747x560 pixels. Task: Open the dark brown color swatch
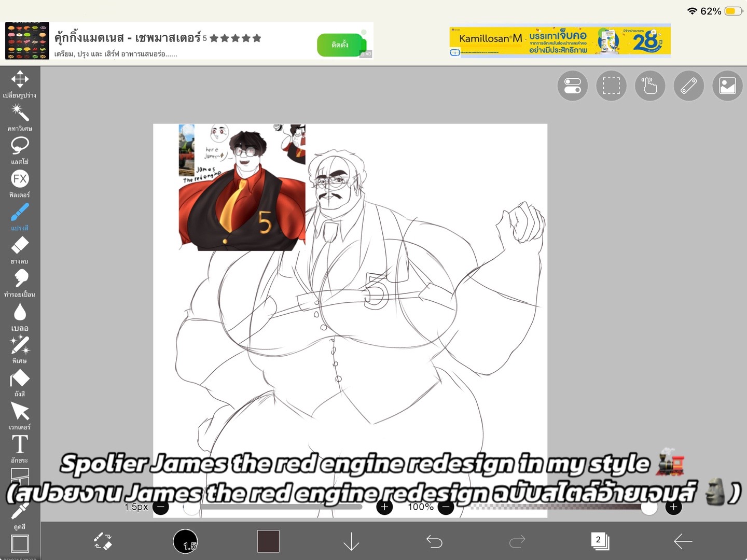click(268, 541)
